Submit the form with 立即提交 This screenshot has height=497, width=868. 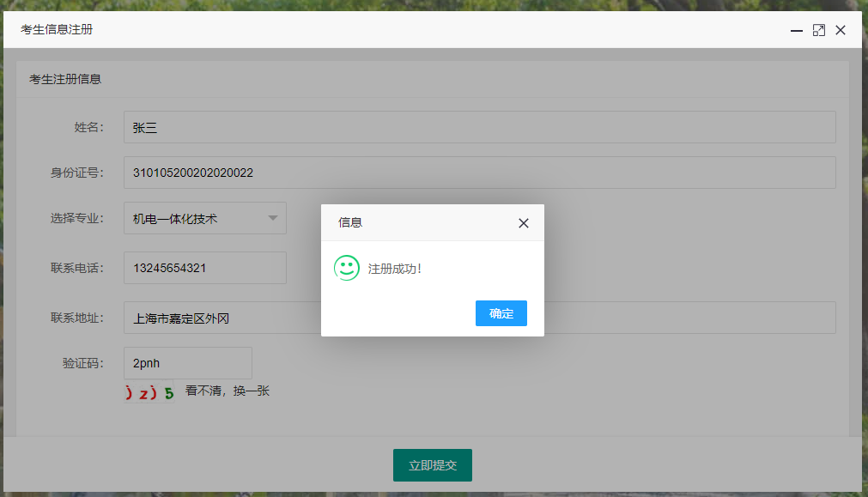coord(433,465)
